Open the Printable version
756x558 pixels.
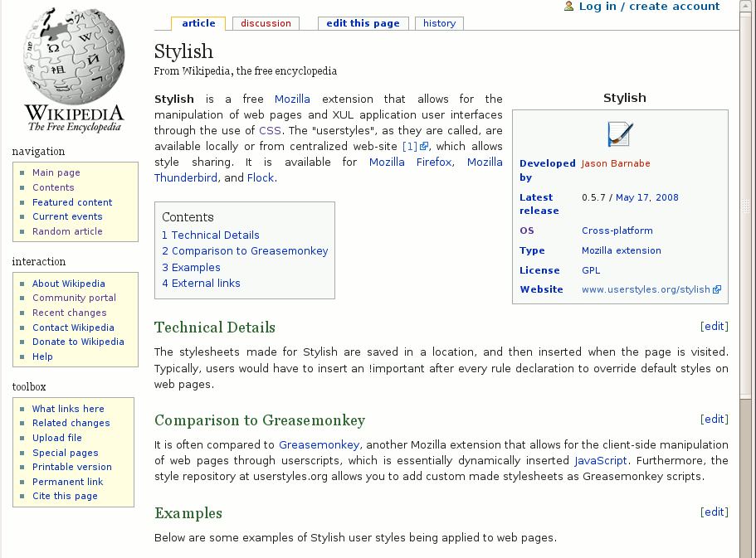tap(72, 467)
